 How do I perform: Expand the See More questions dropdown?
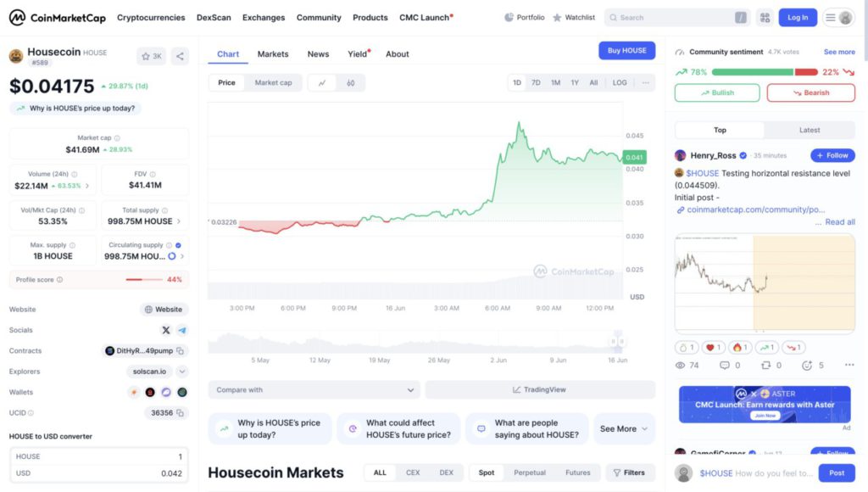pyautogui.click(x=624, y=429)
